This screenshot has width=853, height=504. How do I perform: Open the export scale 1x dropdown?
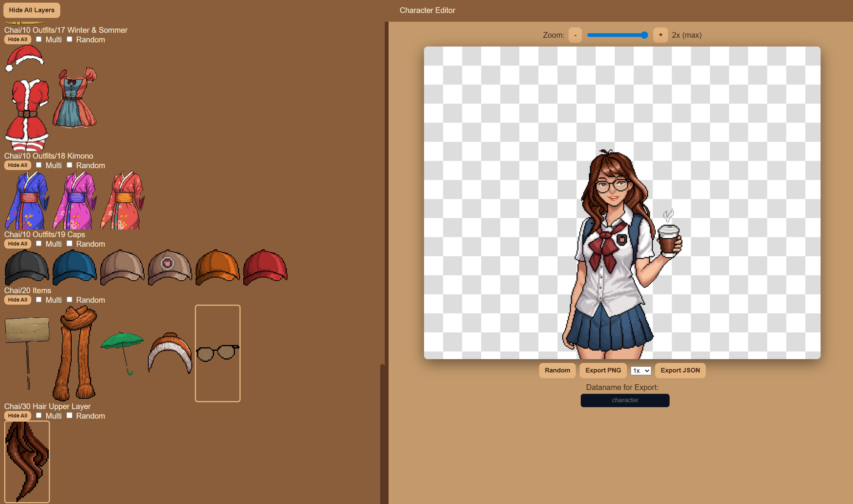point(641,371)
